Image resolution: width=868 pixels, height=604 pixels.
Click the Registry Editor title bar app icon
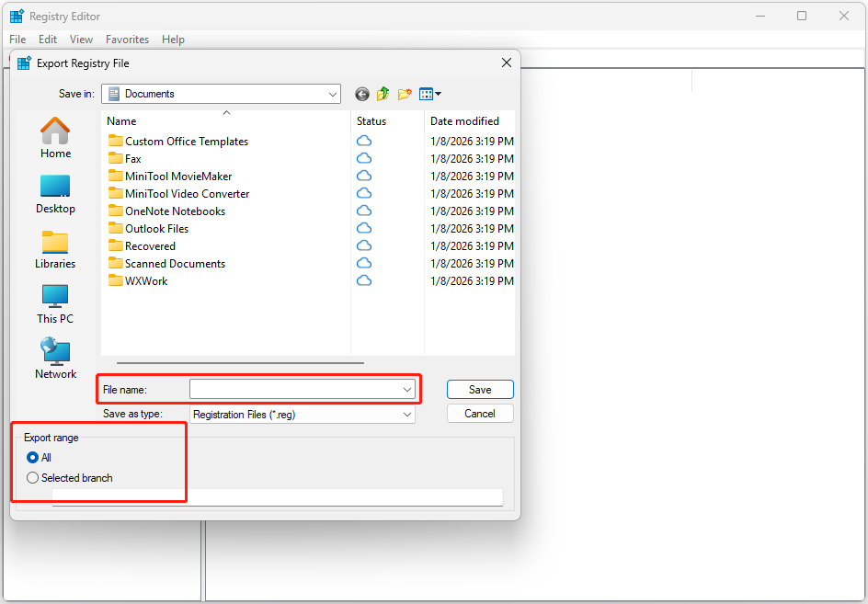click(x=17, y=16)
